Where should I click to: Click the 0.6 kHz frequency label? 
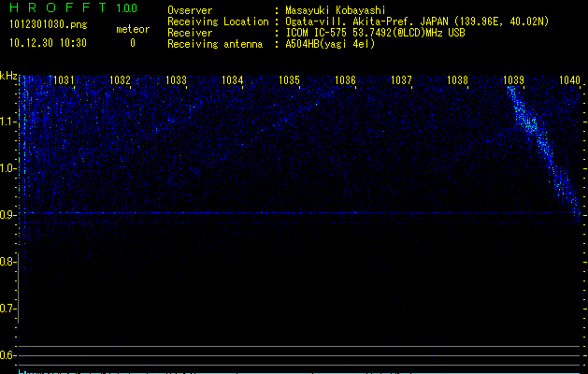pyautogui.click(x=8, y=355)
